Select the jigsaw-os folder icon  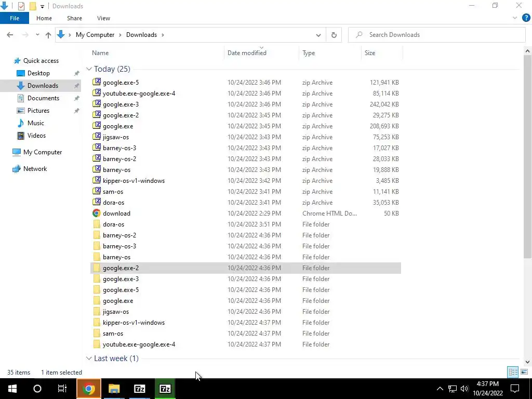[x=97, y=312]
